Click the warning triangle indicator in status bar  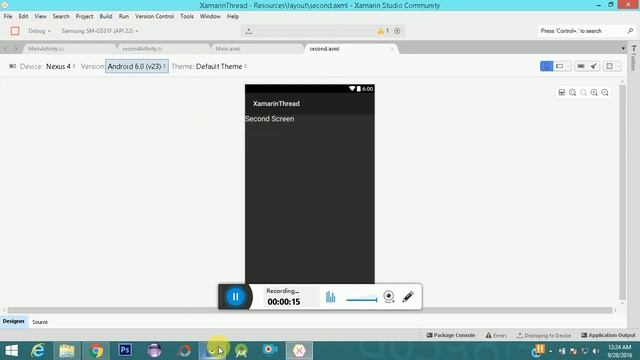coord(380,31)
